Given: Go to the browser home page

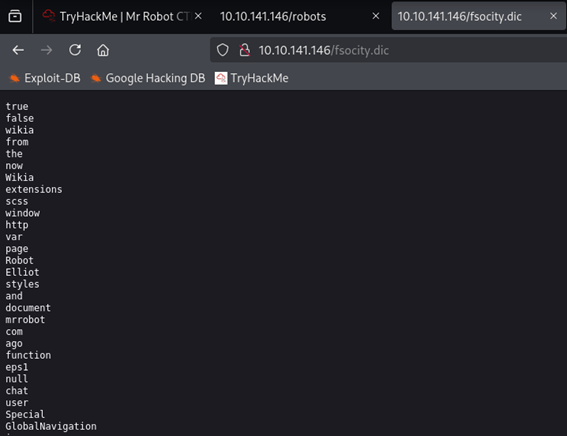Looking at the screenshot, I should tap(103, 50).
